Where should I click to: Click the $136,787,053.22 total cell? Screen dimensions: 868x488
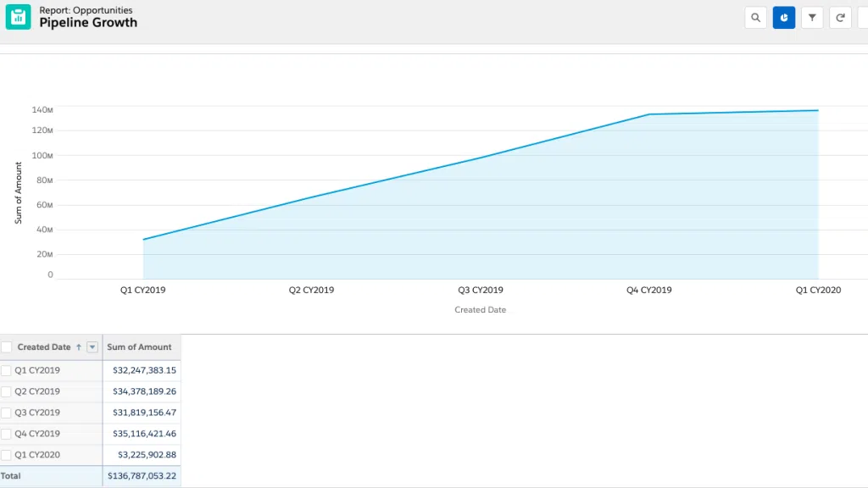click(x=142, y=475)
